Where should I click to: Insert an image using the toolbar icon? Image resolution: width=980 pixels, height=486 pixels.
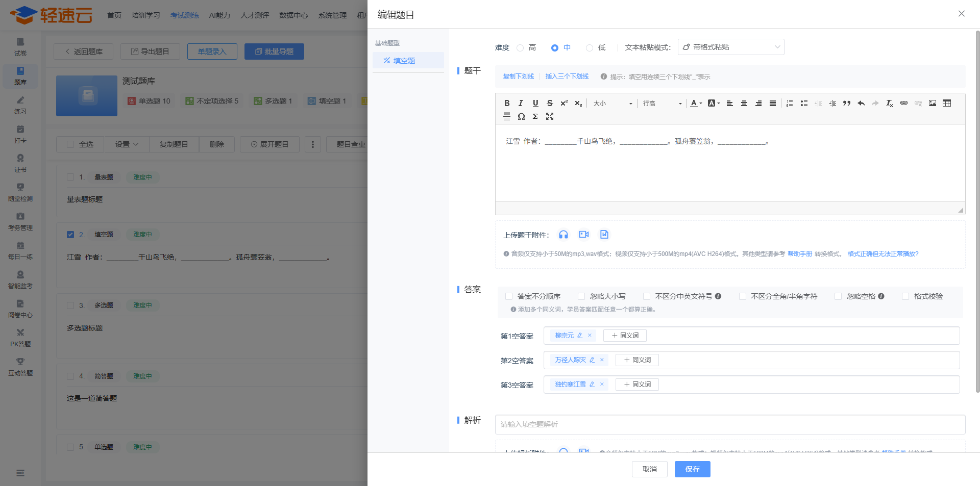coord(932,103)
